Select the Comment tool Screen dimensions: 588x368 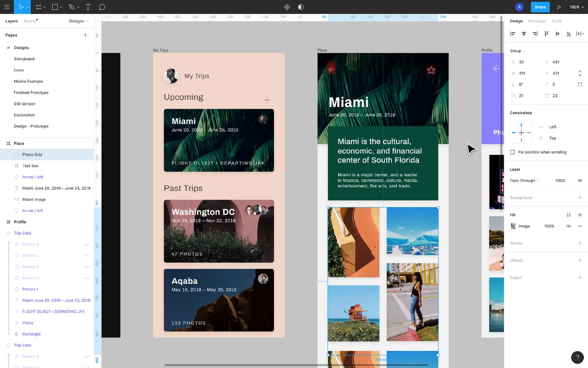pyautogui.click(x=102, y=7)
